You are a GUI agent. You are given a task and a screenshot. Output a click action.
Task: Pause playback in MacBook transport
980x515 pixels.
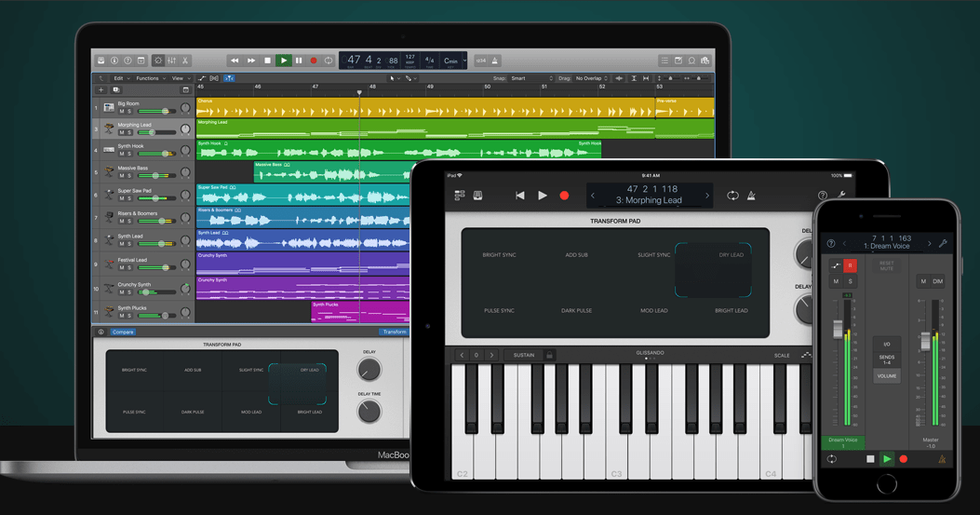click(299, 61)
